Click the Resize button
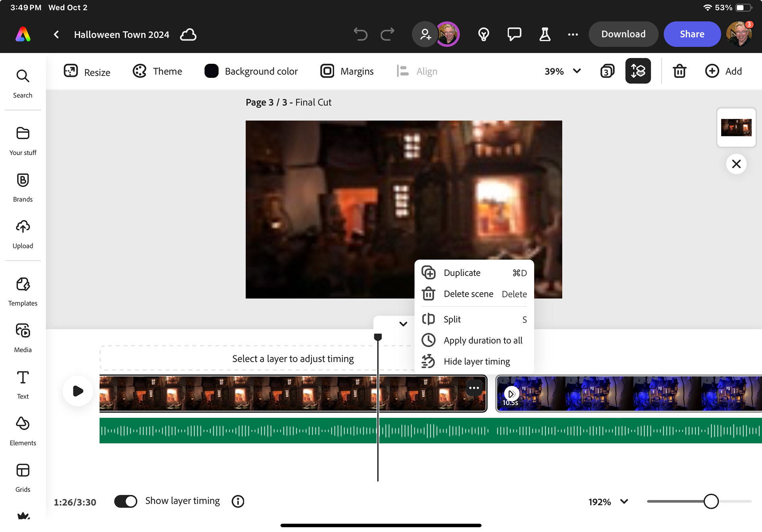The image size is (762, 532). (x=87, y=71)
